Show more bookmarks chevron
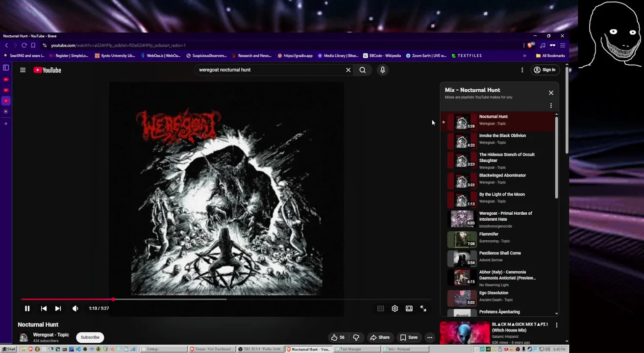644x353 pixels. 524,56
